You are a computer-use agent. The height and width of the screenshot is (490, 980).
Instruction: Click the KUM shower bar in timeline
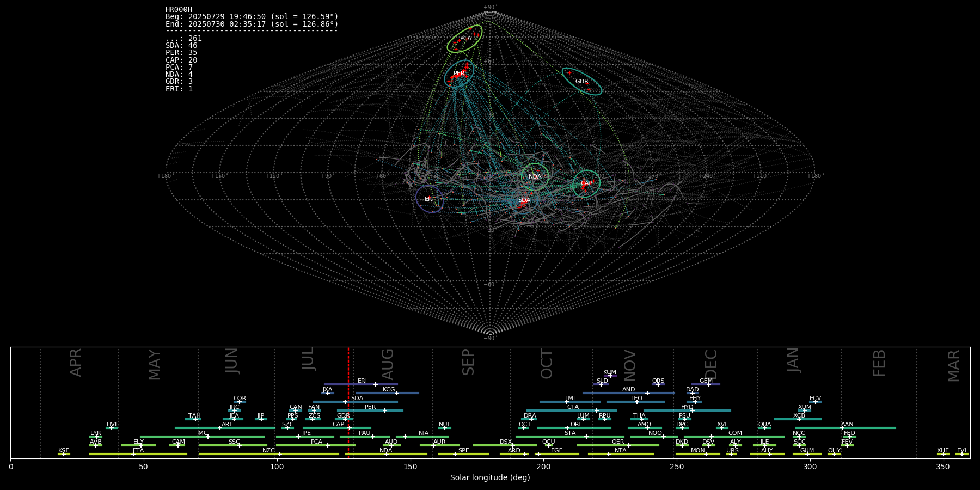coord(610,376)
